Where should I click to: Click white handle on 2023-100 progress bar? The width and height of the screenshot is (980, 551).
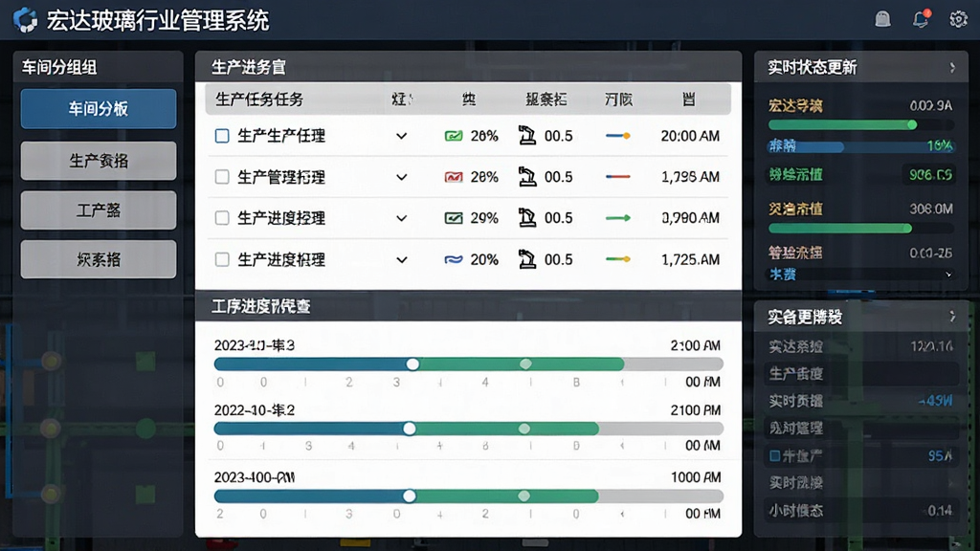point(410,496)
